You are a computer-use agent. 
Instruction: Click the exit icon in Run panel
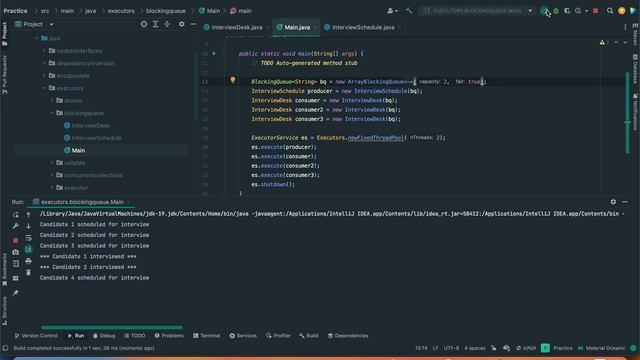click(x=16, y=264)
